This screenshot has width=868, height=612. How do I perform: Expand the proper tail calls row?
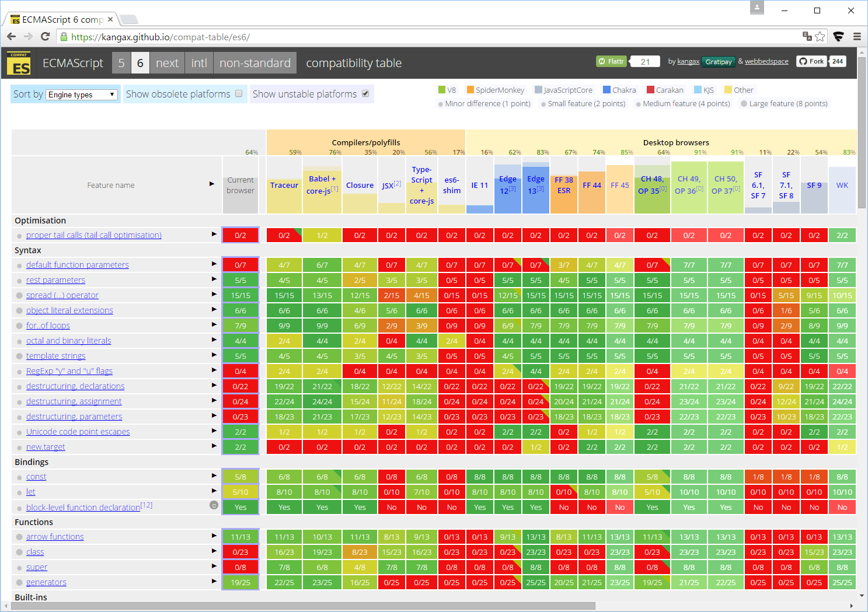point(214,234)
